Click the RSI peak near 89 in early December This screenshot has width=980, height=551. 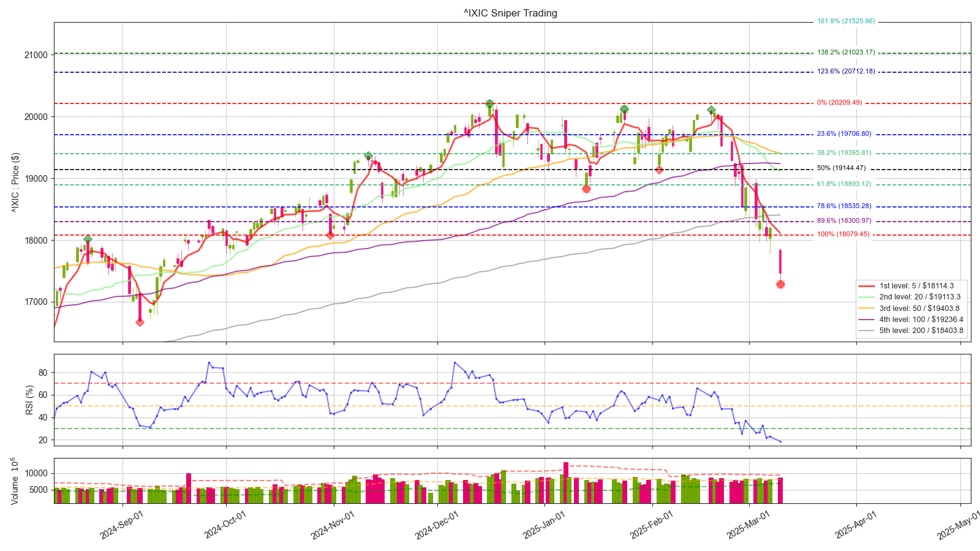[454, 362]
